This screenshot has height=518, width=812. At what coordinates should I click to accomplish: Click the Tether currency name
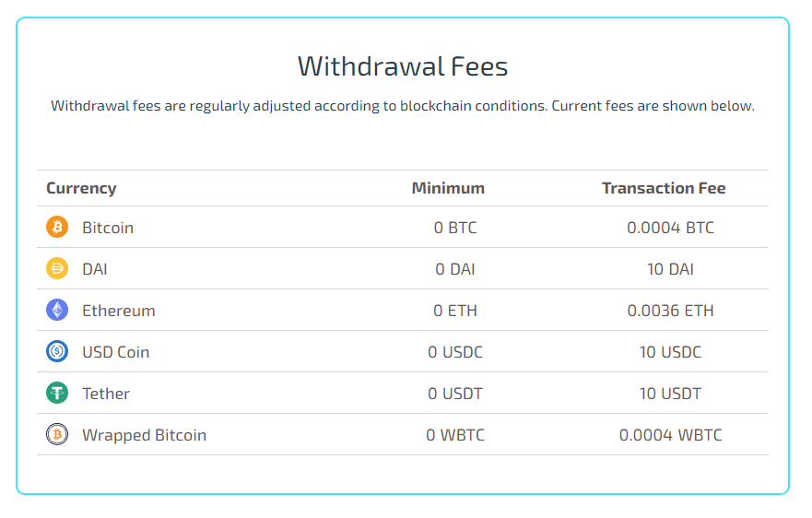(106, 394)
